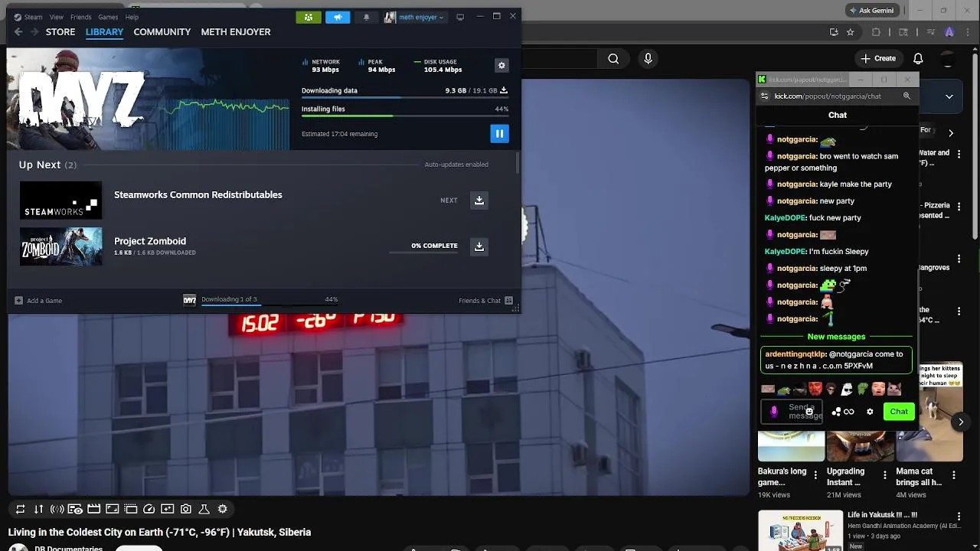Screen dimensions: 980x551
Task: Click the video enhance sparkle icon
Action: tap(168, 509)
